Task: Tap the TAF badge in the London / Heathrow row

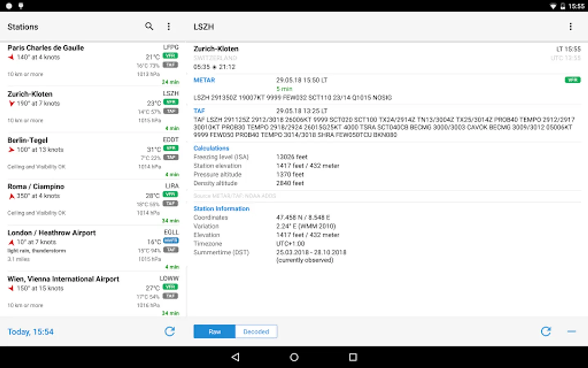Action: tap(170, 249)
